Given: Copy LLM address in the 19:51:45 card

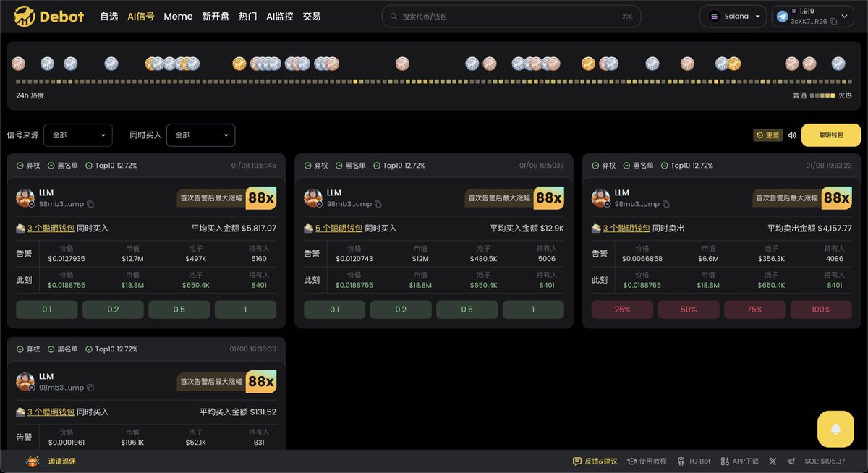Looking at the screenshot, I should click(x=90, y=204).
